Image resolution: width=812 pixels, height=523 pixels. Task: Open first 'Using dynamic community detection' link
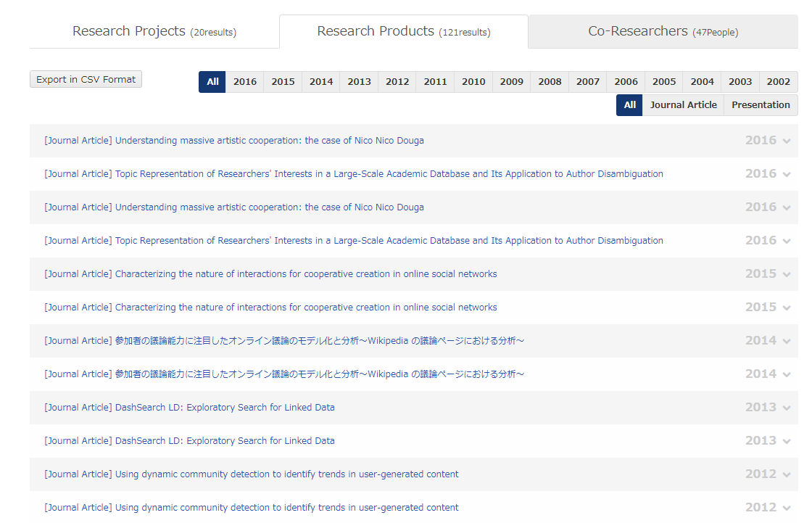click(x=252, y=474)
